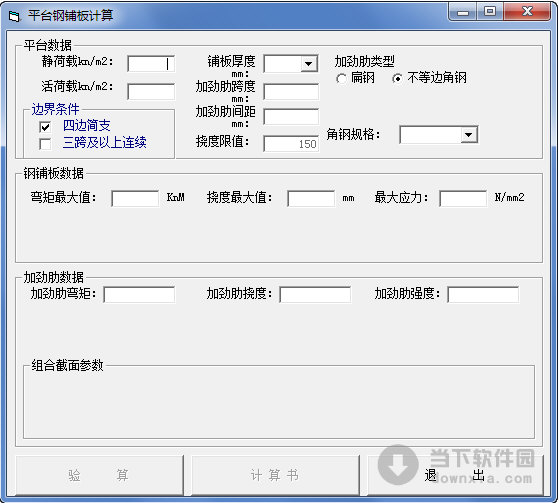Viewport: 559px width, 503px height.
Task: Click the 平台数据 group label
Action: (x=47, y=45)
